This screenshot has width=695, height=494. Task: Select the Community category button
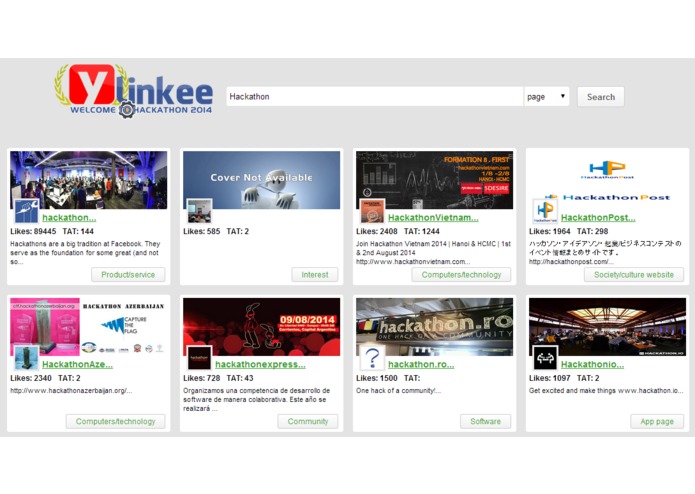[308, 421]
